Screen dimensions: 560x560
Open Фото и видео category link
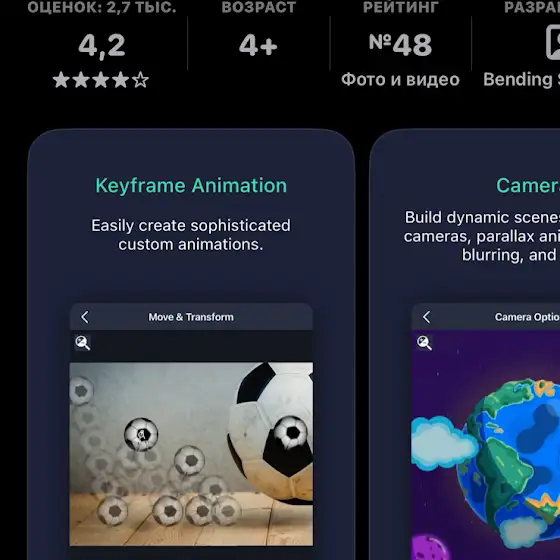tap(400, 80)
